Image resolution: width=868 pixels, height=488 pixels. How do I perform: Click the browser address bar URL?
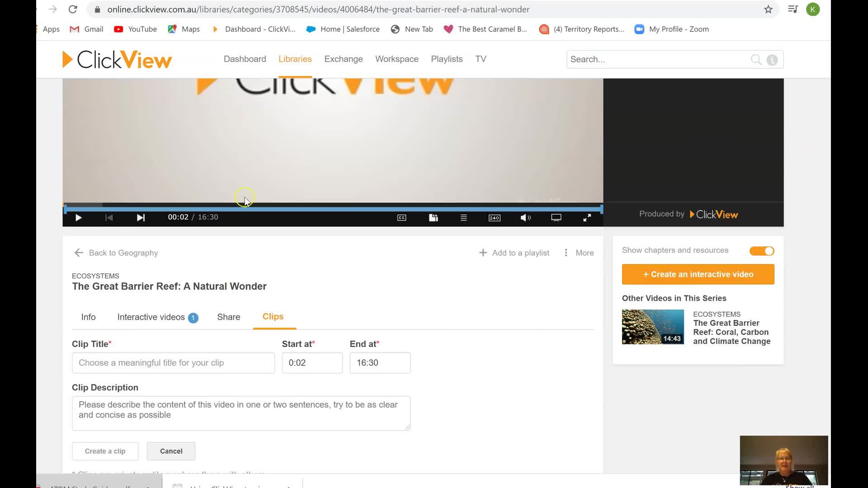pos(318,9)
